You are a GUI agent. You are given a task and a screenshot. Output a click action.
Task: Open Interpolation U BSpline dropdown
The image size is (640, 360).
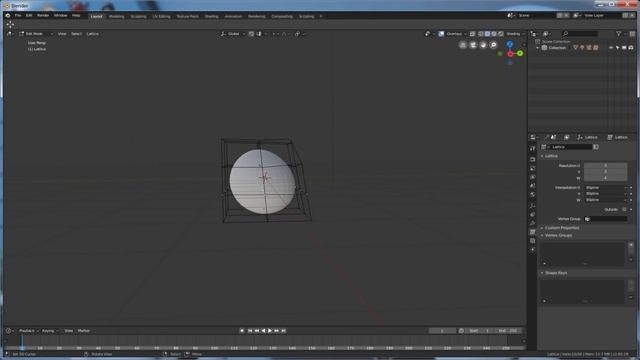pyautogui.click(x=606, y=188)
